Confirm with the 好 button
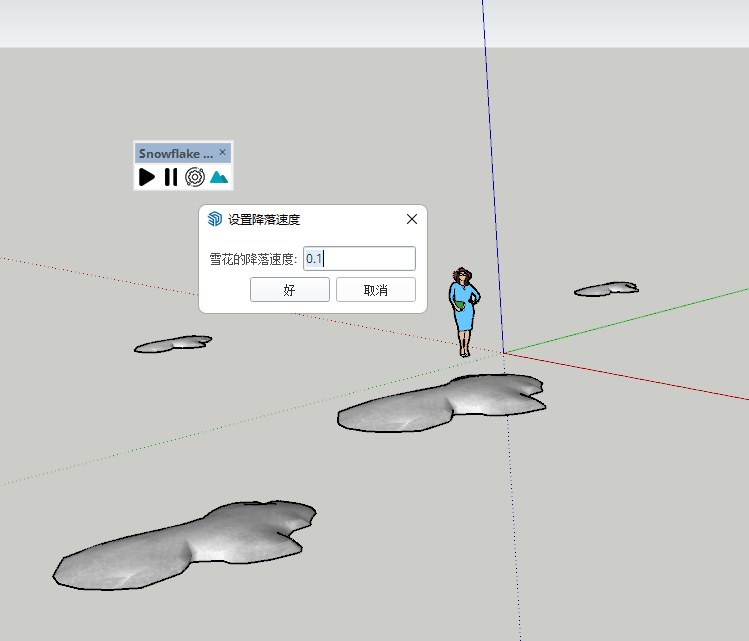This screenshot has width=749, height=641. click(x=289, y=290)
